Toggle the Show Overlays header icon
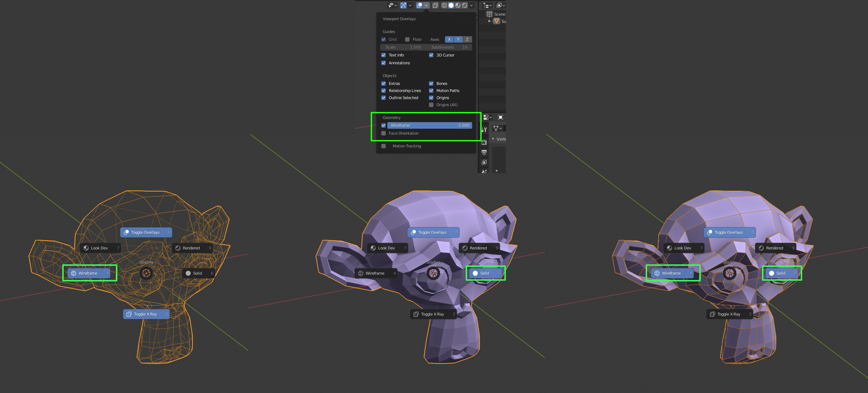 click(419, 5)
